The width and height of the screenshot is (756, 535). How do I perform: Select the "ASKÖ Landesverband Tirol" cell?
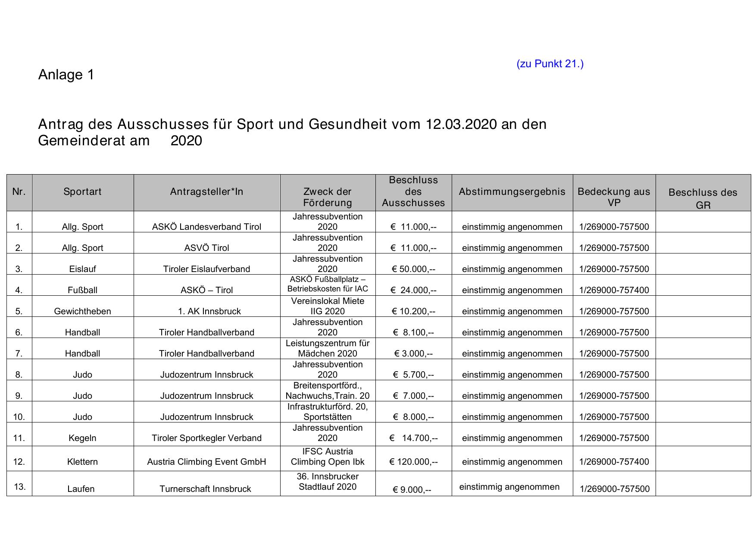206,227
